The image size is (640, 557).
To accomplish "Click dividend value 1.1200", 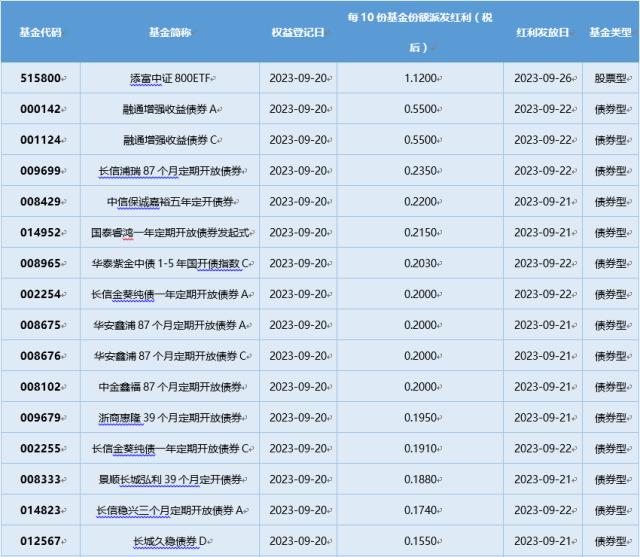I will pyautogui.click(x=420, y=78).
